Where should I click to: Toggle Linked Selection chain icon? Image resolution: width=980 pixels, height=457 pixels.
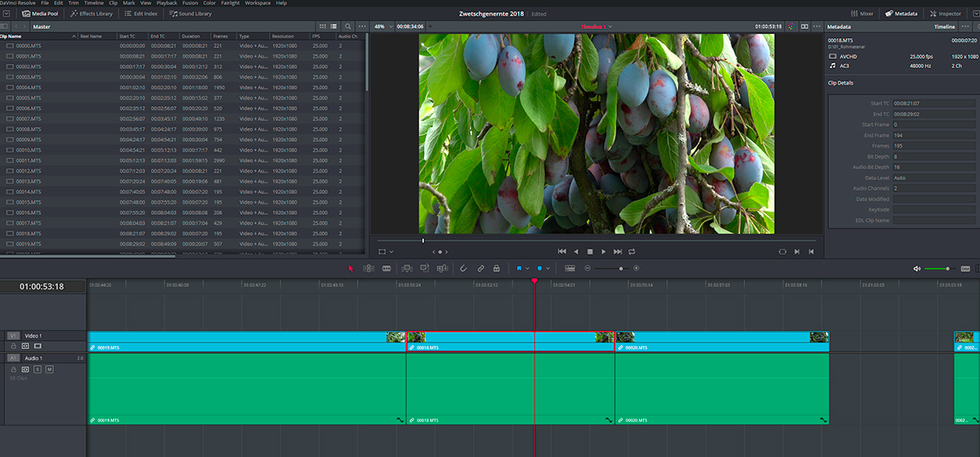tap(480, 269)
